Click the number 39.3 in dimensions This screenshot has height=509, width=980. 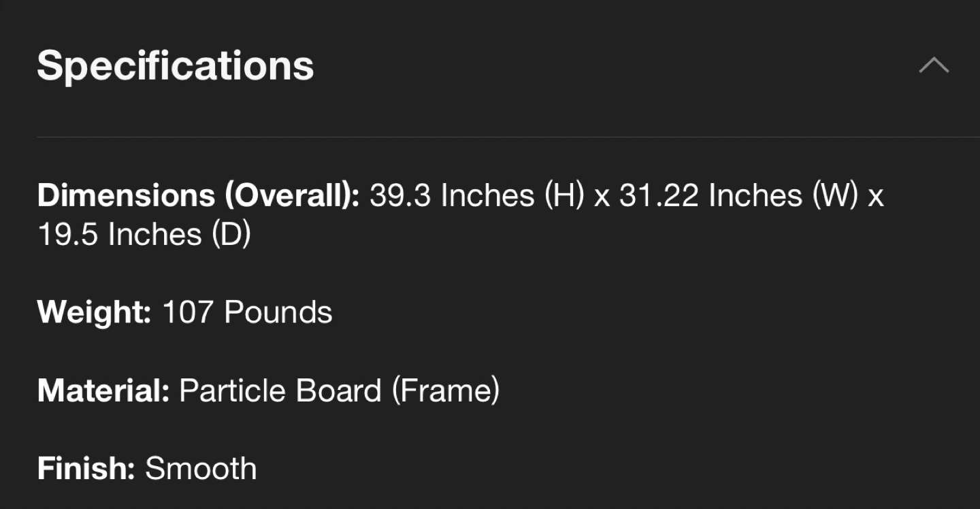[400, 196]
